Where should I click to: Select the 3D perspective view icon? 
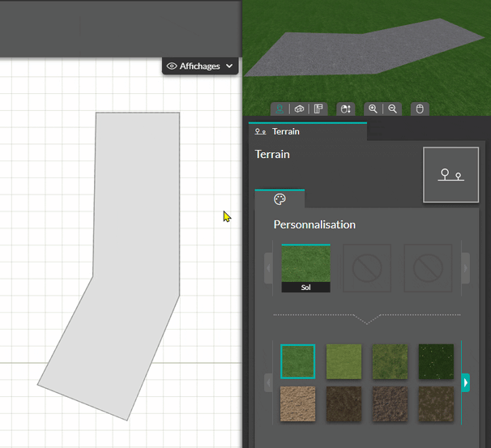point(299,109)
